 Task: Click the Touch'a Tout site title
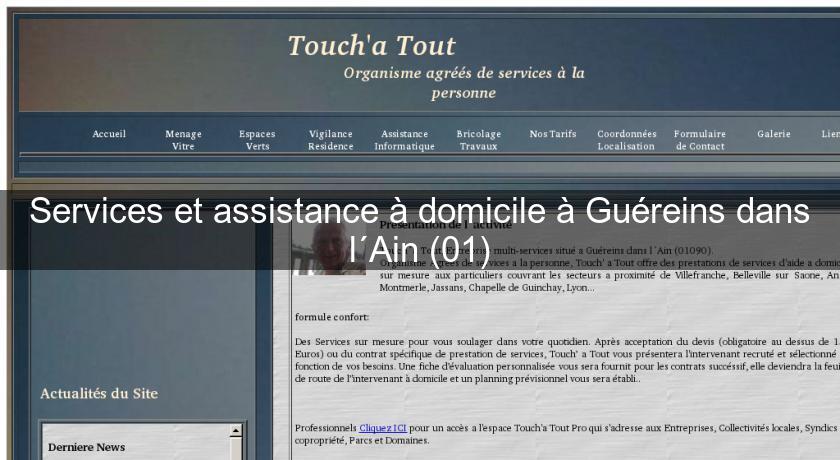coord(371,46)
